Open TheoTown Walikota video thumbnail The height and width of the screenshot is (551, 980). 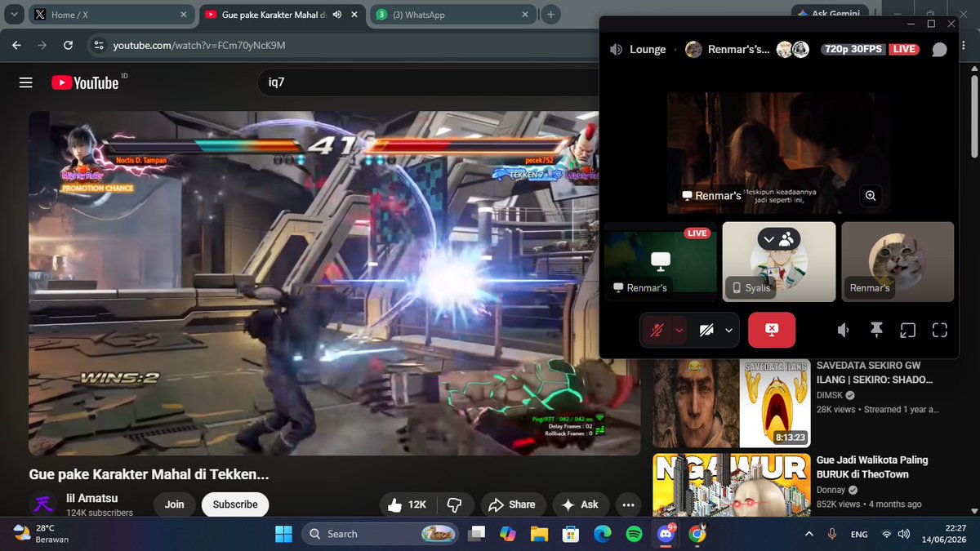point(732,485)
